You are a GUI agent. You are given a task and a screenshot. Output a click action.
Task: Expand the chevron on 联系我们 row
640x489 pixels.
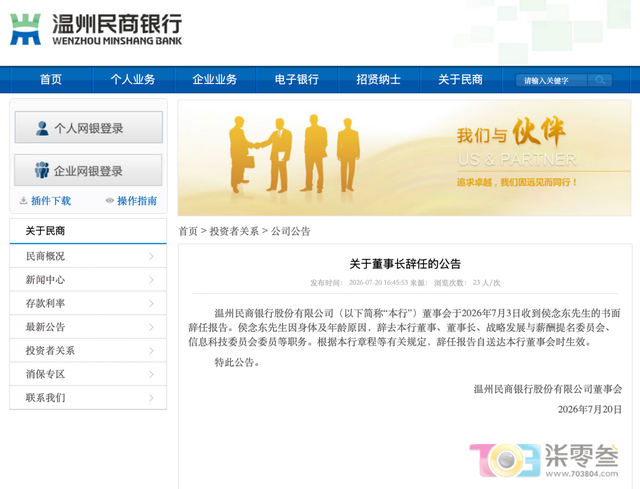tap(151, 398)
